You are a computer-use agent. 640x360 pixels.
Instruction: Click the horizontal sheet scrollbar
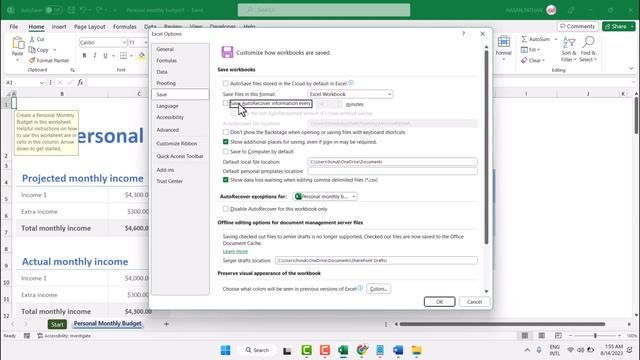click(x=502, y=324)
